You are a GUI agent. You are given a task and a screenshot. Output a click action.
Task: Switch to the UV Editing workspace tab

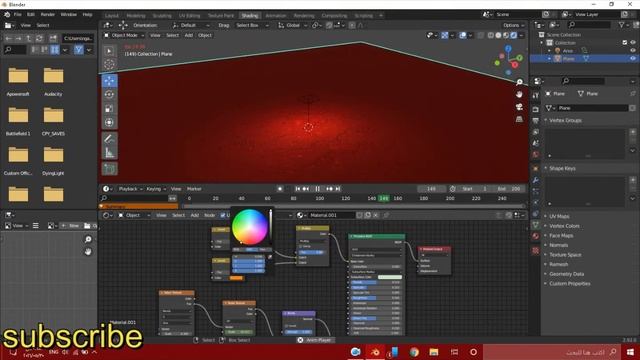point(190,16)
